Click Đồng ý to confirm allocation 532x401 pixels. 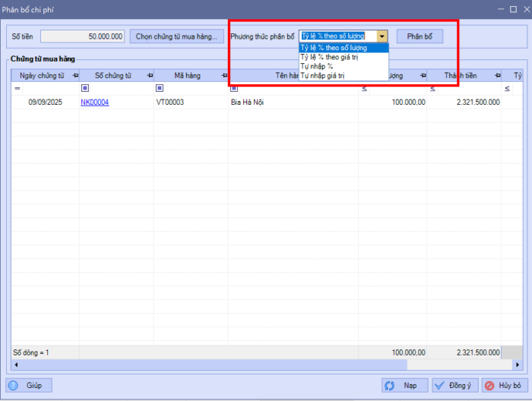tap(455, 385)
